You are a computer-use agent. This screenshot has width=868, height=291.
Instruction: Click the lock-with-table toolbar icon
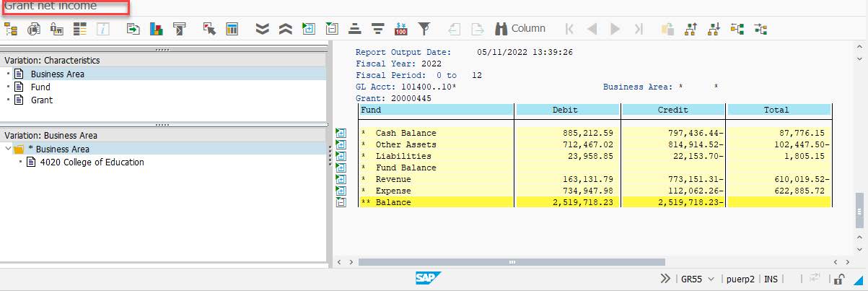pyautogui.click(x=57, y=29)
